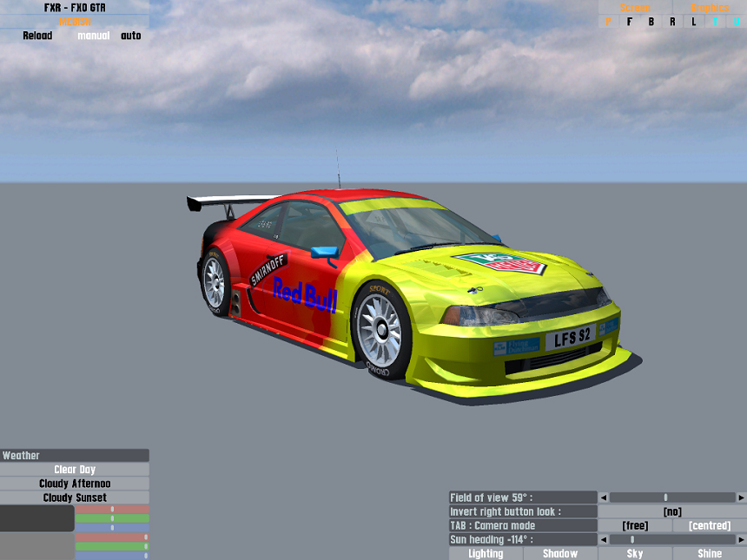Adjust green slider of dark swatch
The width and height of the screenshot is (747, 560).
112,518
